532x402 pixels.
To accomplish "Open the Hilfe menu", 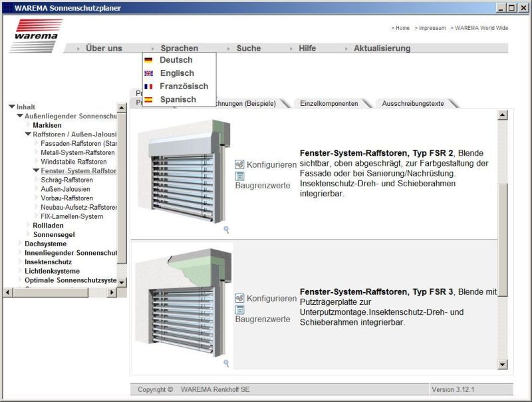I will tap(307, 48).
